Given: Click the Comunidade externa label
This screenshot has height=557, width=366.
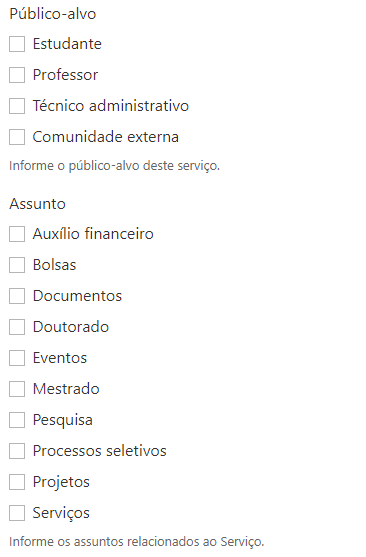Looking at the screenshot, I should 106,137.
